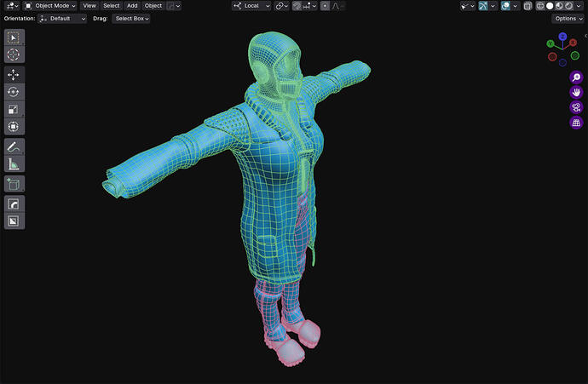This screenshot has height=384, width=588.
Task: Expand the Drag Select Box dropdown
Action: click(x=132, y=18)
